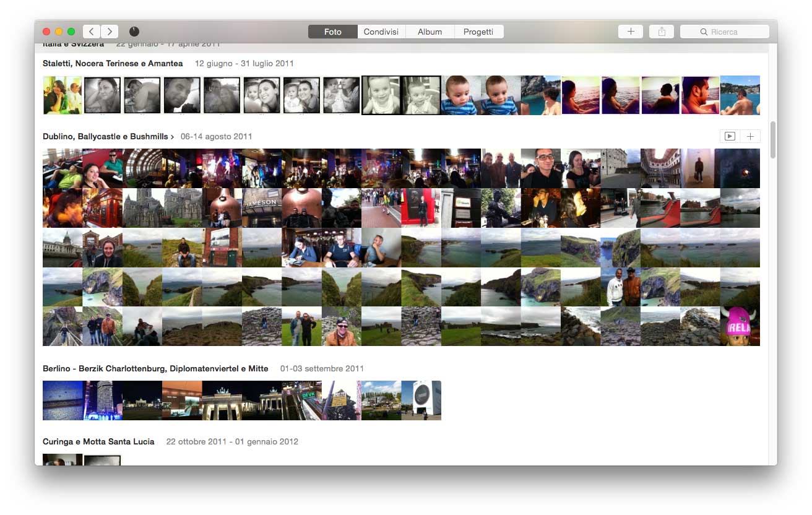The image size is (812, 515).
Task: Click the forward navigation arrow
Action: [x=110, y=32]
